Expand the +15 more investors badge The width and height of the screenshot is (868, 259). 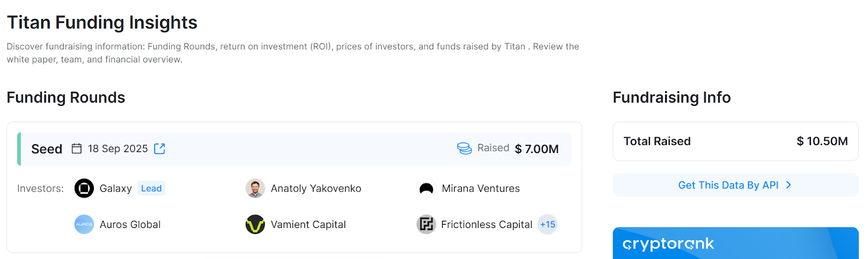point(547,224)
